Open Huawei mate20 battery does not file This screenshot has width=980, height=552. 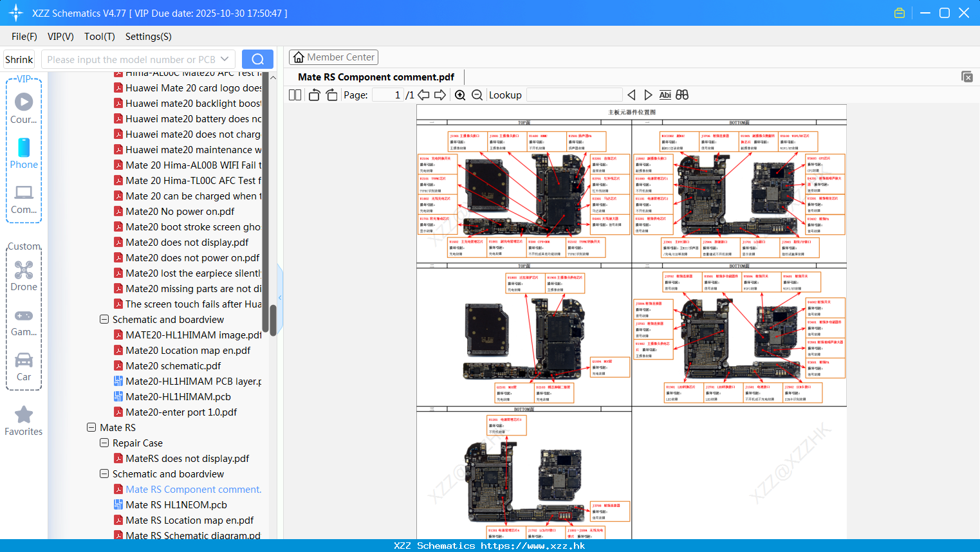(193, 118)
